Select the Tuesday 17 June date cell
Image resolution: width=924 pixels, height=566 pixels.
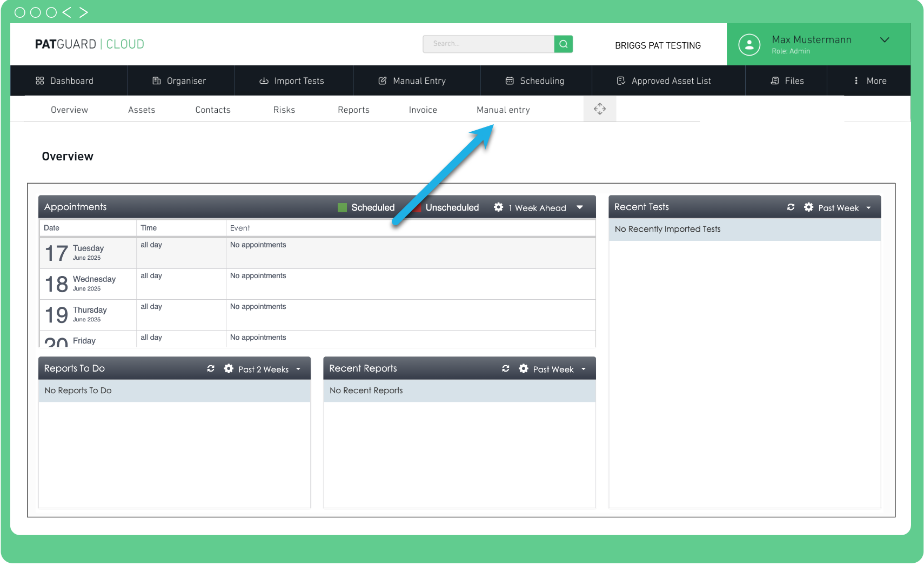(x=88, y=253)
